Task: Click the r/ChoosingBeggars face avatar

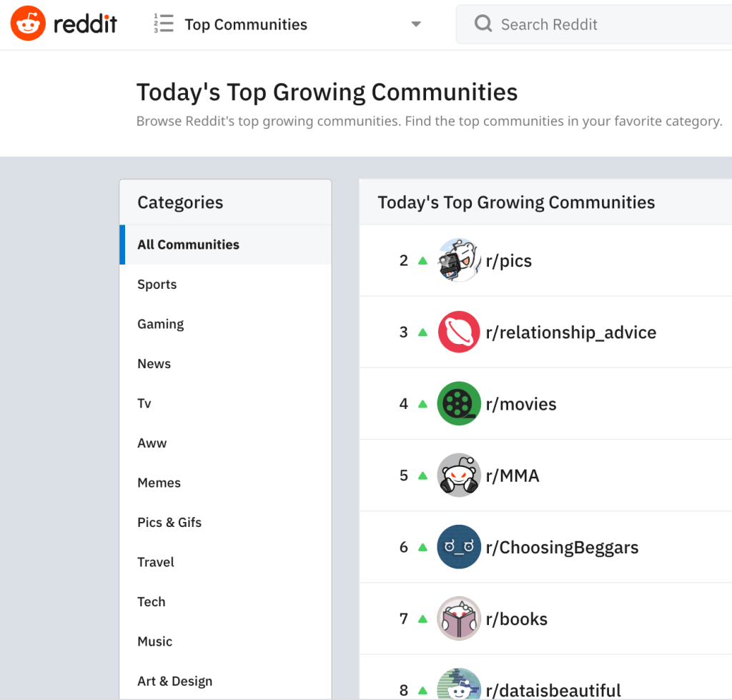Action: pos(458,547)
